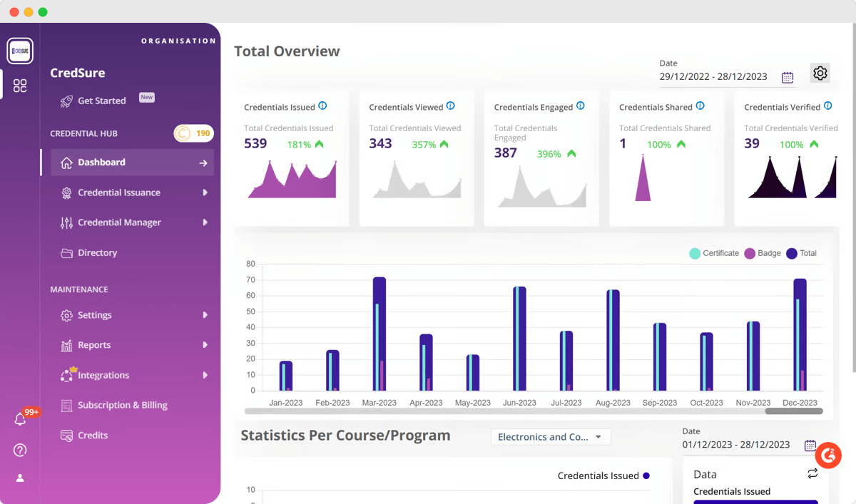Image resolution: width=856 pixels, height=504 pixels.
Task: Click the Get Started rocket icon
Action: coord(66,101)
